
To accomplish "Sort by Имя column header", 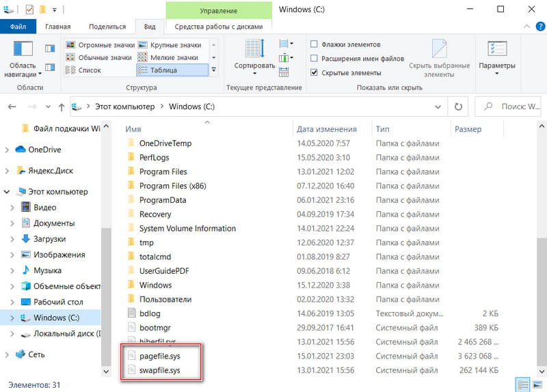I will pos(207,129).
